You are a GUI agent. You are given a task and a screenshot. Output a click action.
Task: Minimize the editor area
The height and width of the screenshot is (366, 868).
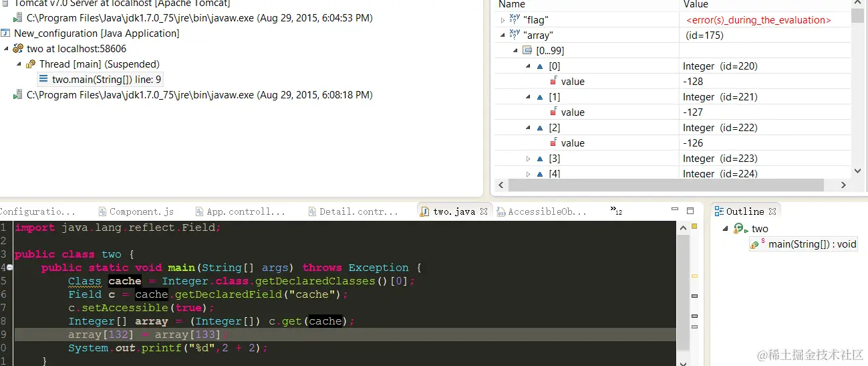674,211
